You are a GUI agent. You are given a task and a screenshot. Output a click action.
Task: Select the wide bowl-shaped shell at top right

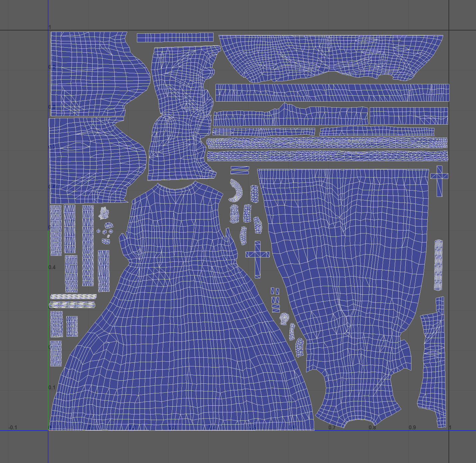pyautogui.click(x=331, y=58)
